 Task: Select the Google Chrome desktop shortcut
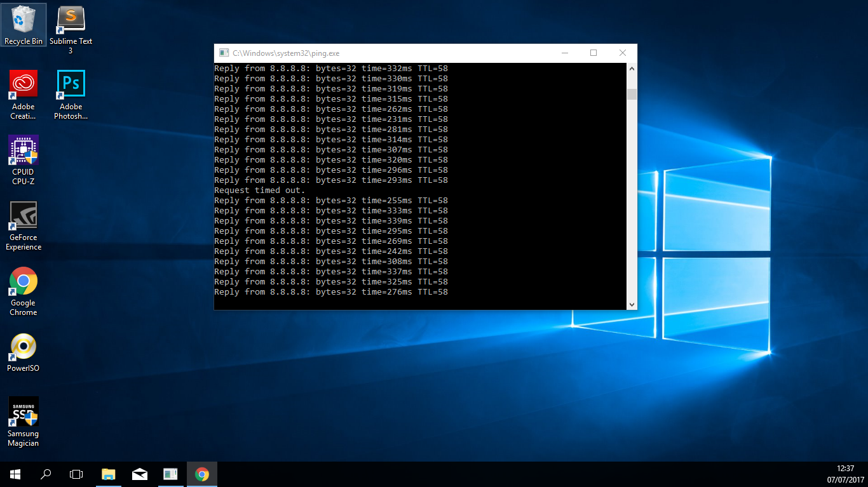pyautogui.click(x=24, y=291)
